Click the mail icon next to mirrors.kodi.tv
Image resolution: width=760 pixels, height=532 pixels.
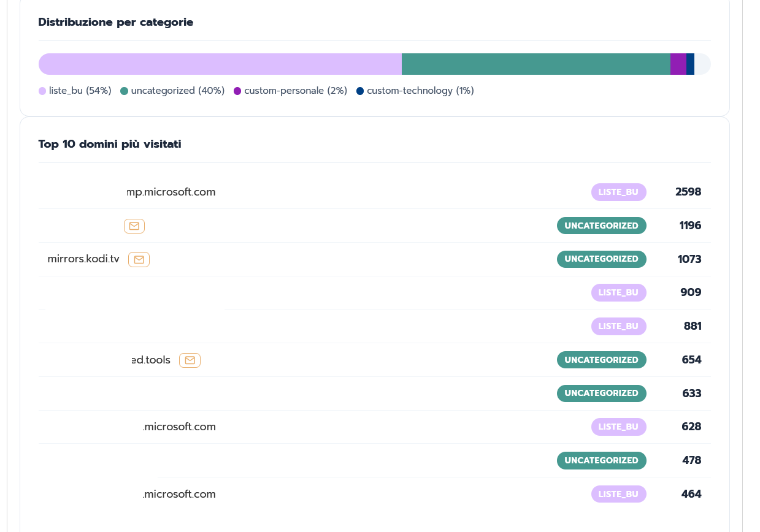pos(139,260)
